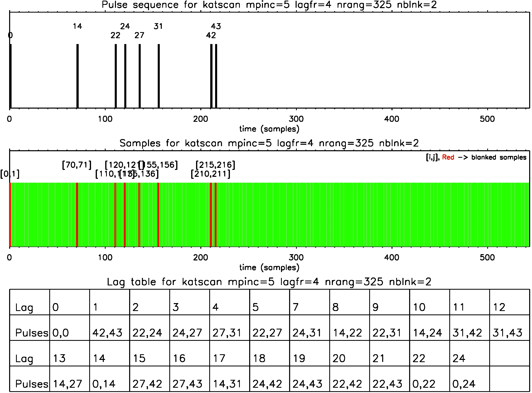Click the lag table cell with pulses 42,43
Image resolution: width=532 pixels, height=393 pixels.
pos(108,333)
